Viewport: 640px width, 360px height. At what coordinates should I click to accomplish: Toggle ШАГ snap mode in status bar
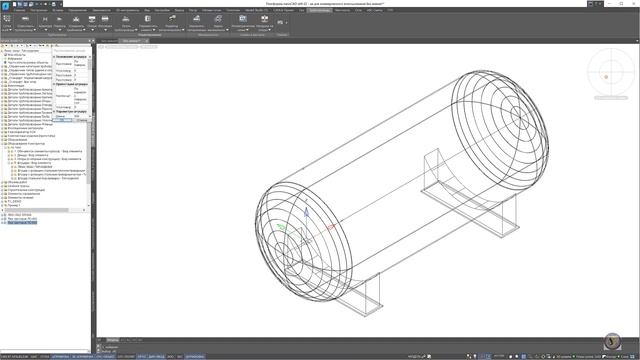coord(34,357)
